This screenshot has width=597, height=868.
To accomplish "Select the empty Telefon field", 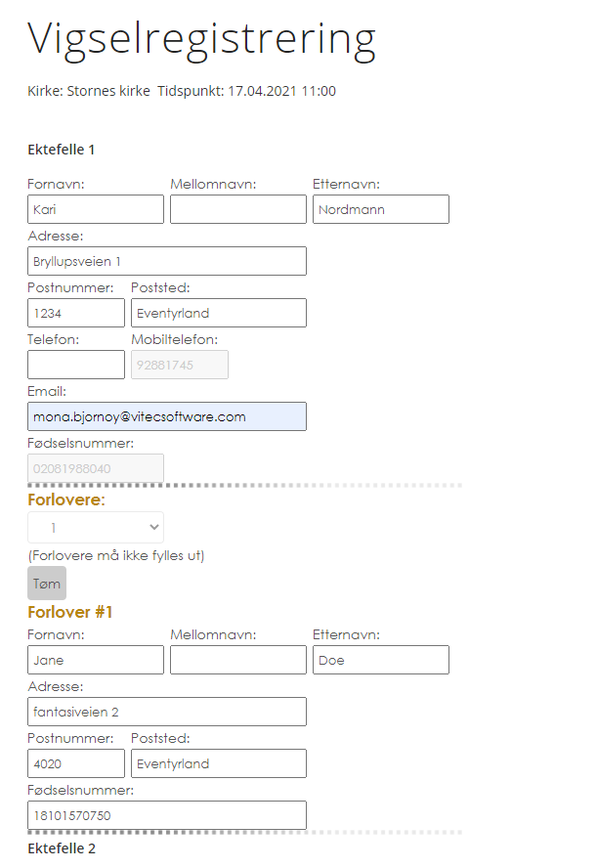I will point(76,365).
